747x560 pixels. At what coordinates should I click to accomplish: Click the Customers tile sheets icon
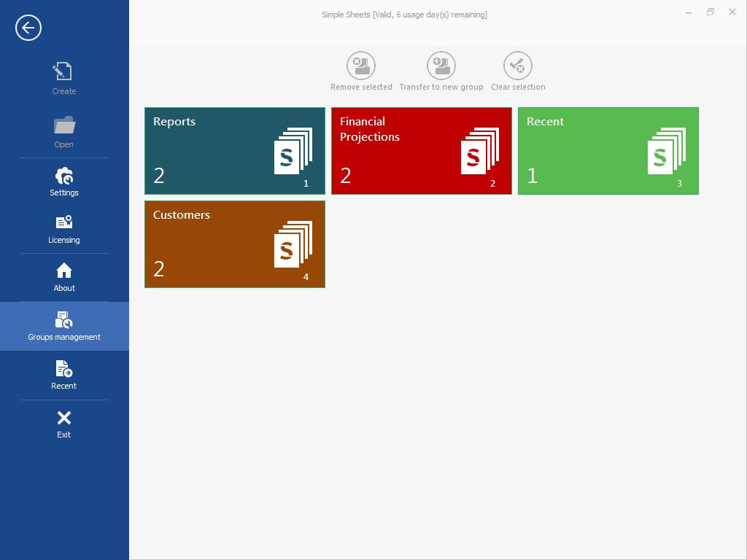coord(293,244)
